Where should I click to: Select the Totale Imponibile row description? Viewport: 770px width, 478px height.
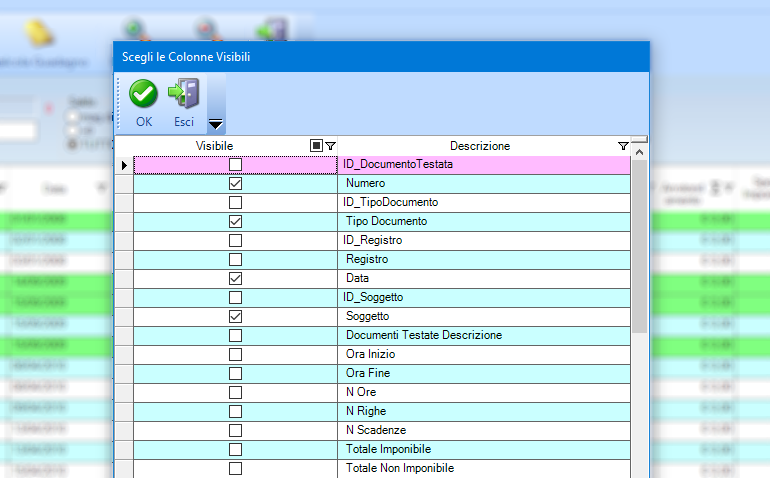[388, 449]
